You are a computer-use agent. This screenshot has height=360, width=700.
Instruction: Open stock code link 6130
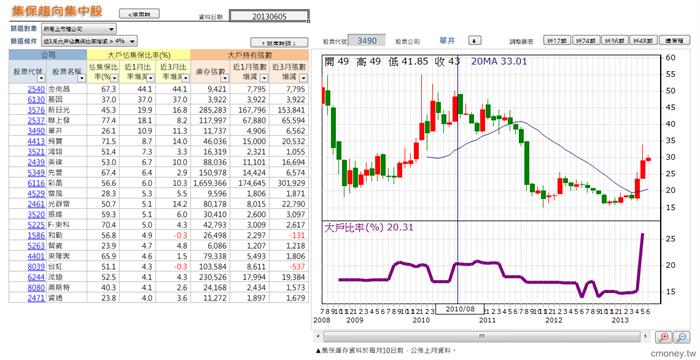click(x=36, y=99)
